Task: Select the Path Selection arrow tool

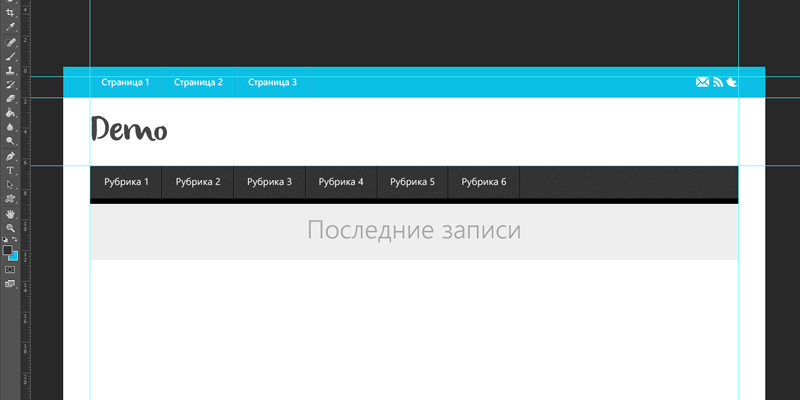Action: click(10, 185)
